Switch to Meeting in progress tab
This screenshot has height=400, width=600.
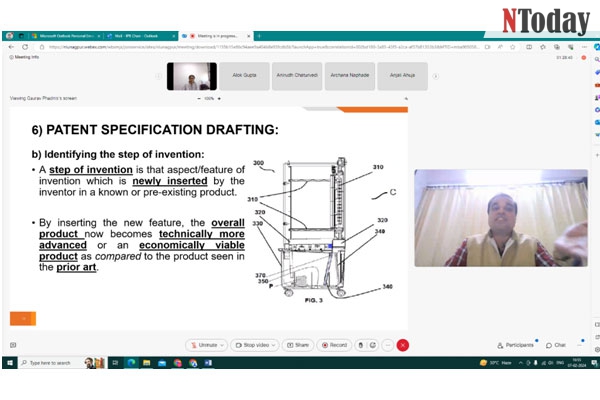coord(216,36)
